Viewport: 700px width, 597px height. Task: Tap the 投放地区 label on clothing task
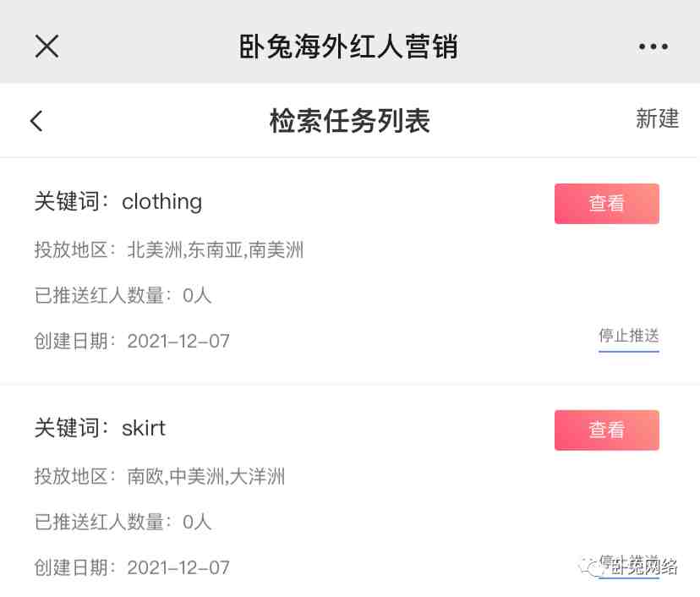pyautogui.click(x=71, y=249)
